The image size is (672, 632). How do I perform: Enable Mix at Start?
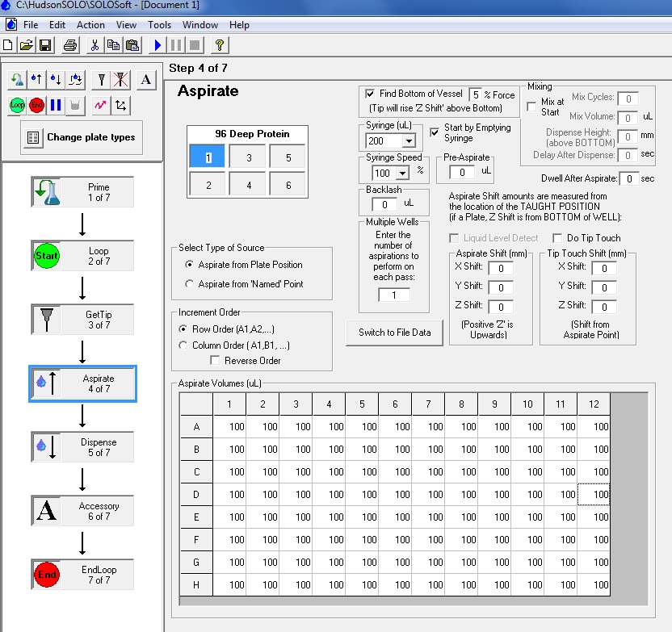pos(531,108)
